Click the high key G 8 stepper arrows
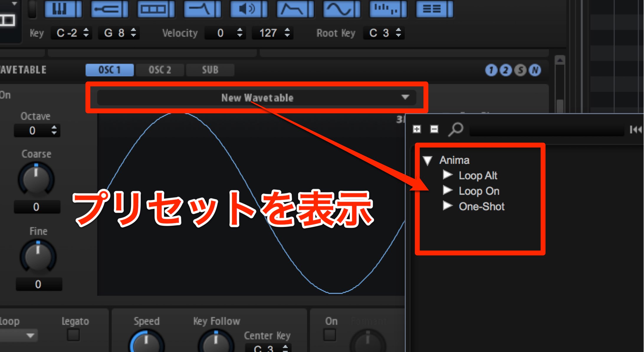Viewport: 644px width, 352px height. point(133,32)
